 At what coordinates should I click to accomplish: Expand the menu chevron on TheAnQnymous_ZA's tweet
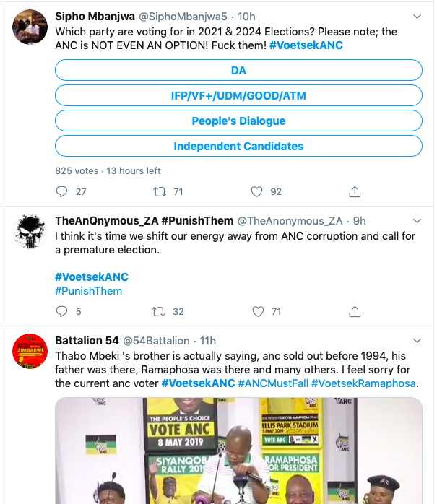coord(417,220)
